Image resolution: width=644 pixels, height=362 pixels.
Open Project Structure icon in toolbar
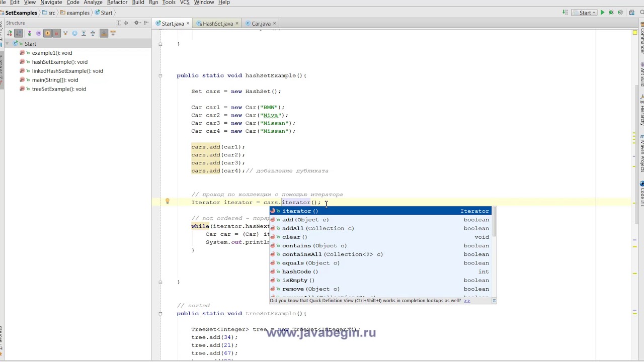pos(631,13)
